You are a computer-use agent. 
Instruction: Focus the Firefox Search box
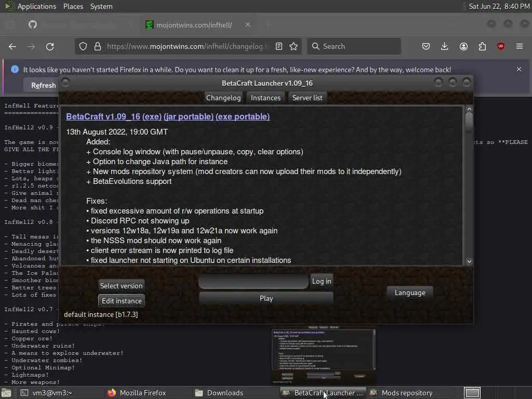pyautogui.click(x=354, y=46)
